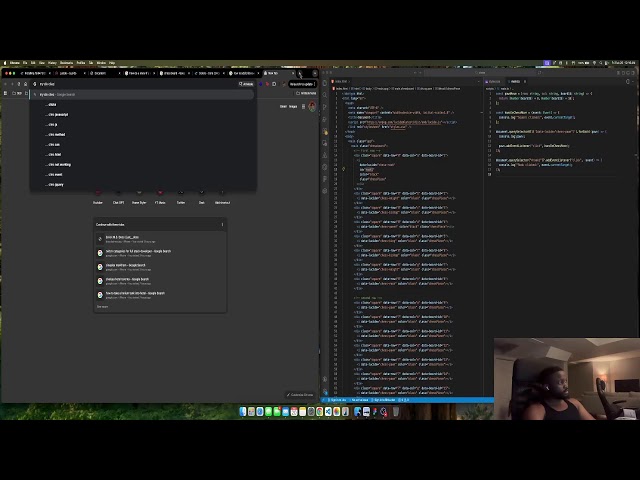Open Chrome tab search dropdown at tab strip end
Image resolution: width=640 pixels, height=480 pixels.
(x=315, y=73)
